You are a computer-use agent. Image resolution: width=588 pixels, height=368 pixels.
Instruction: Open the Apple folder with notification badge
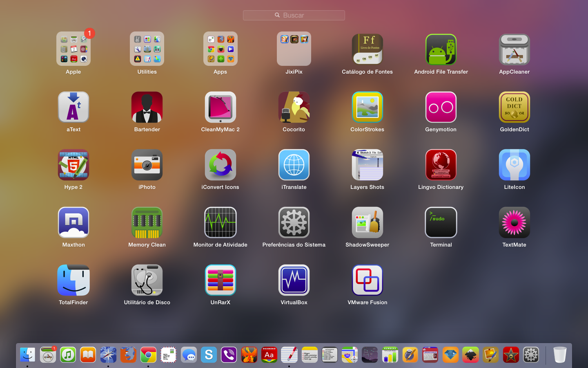point(73,49)
